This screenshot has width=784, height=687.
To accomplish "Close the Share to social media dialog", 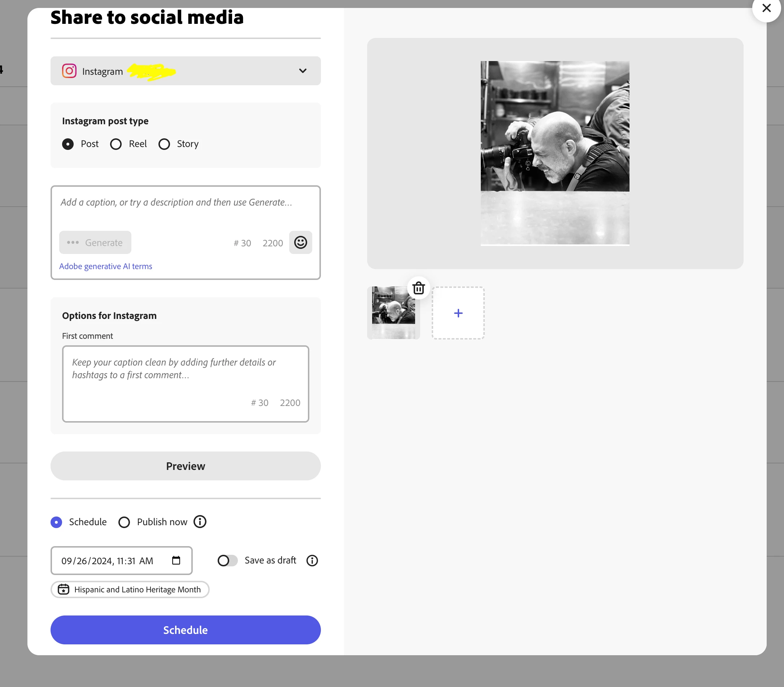I will (x=766, y=8).
